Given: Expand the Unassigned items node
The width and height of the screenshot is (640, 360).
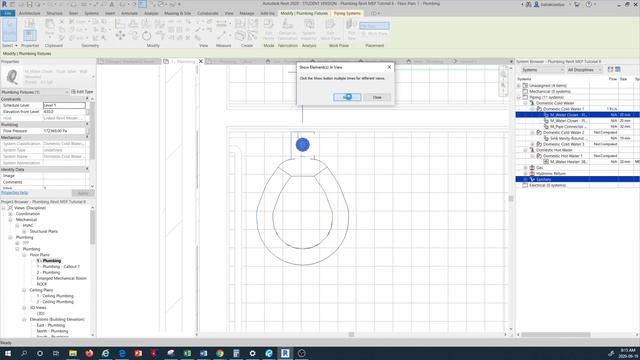Looking at the screenshot, I should (519, 86).
